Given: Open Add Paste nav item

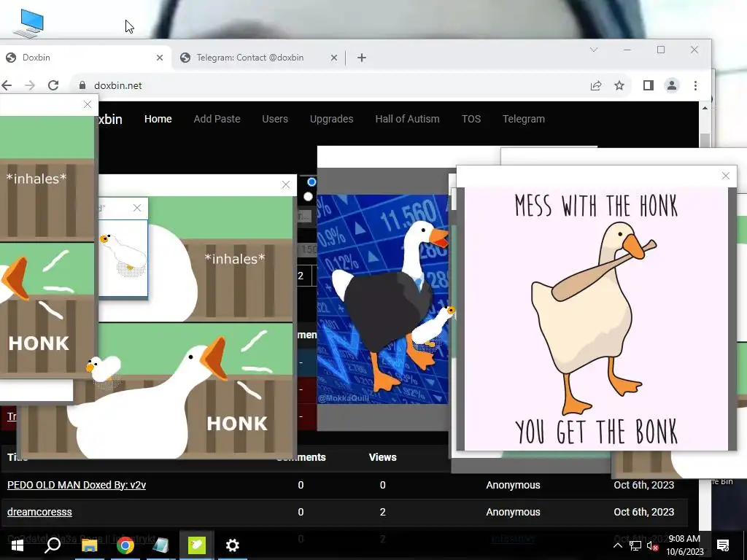Looking at the screenshot, I should coord(217,119).
